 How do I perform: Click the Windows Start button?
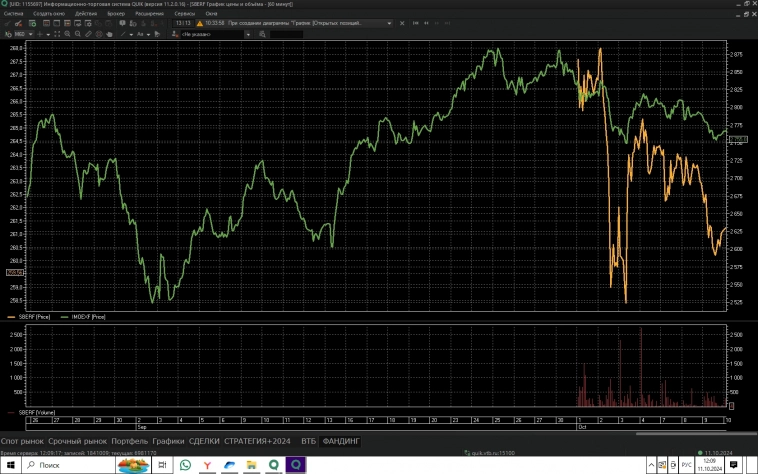10,465
